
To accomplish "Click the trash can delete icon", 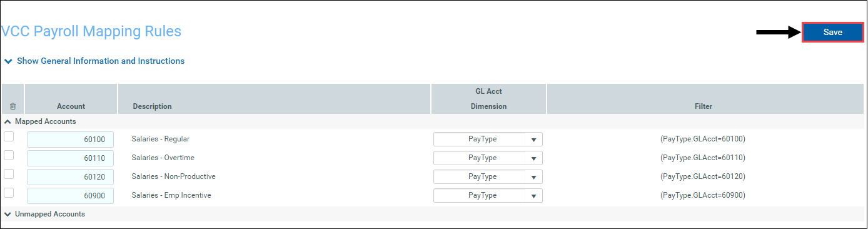I will point(13,107).
